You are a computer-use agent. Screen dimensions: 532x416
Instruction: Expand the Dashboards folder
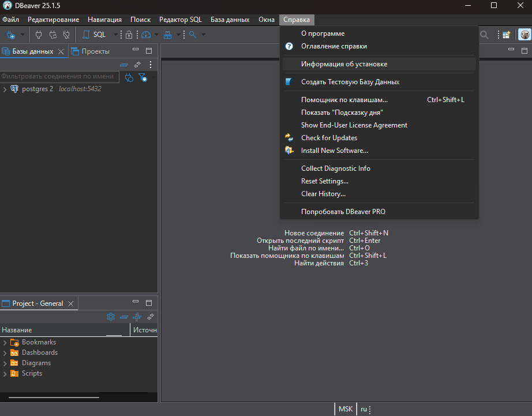(5, 353)
